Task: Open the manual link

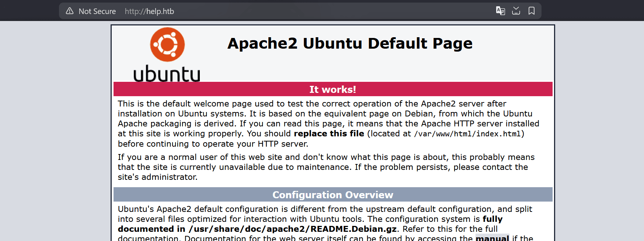Action: click(x=492, y=238)
